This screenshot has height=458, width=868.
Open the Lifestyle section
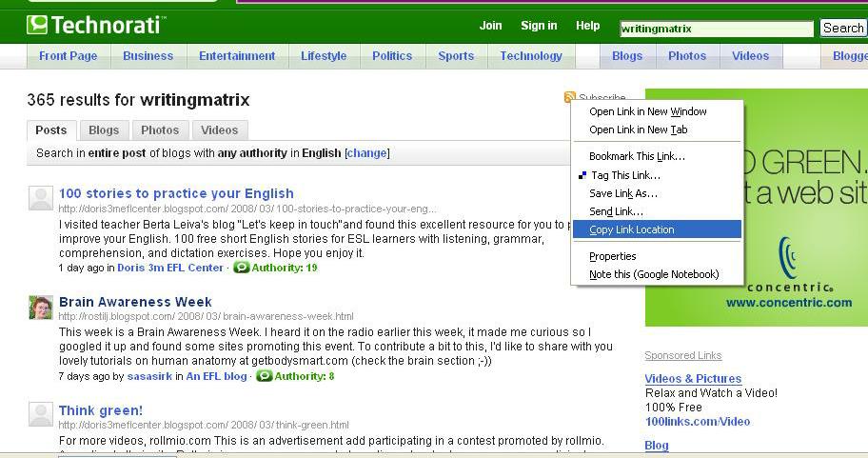coord(324,56)
